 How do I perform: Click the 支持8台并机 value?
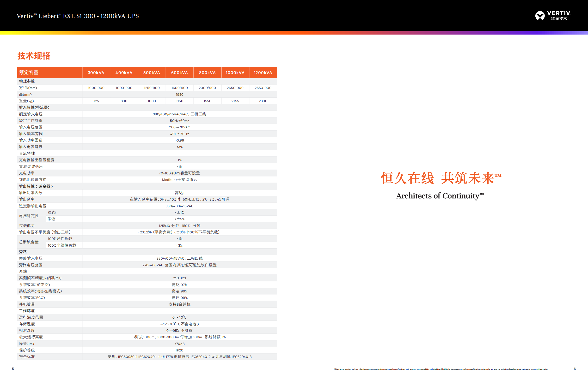coord(180,304)
